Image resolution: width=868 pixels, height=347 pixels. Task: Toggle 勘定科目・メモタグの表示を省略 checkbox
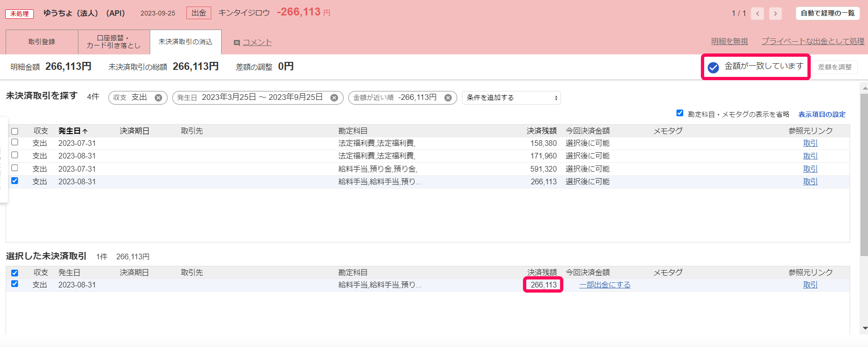pyautogui.click(x=680, y=113)
